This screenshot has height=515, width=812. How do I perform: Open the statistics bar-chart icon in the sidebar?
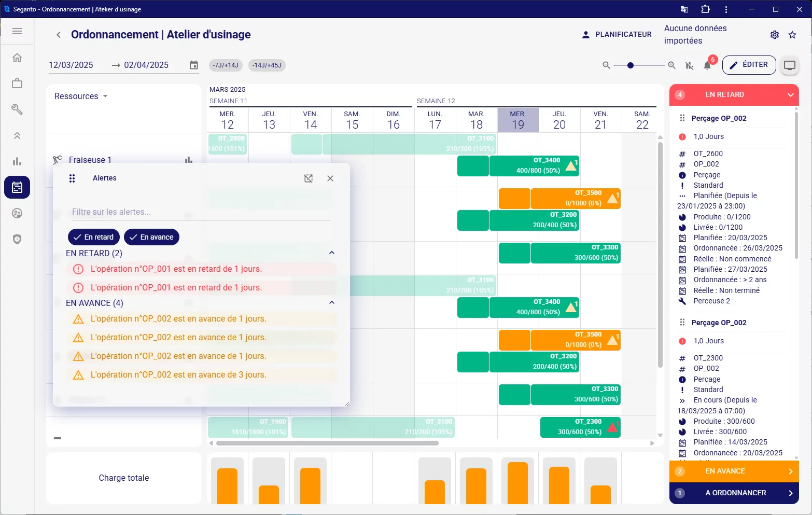coord(17,161)
